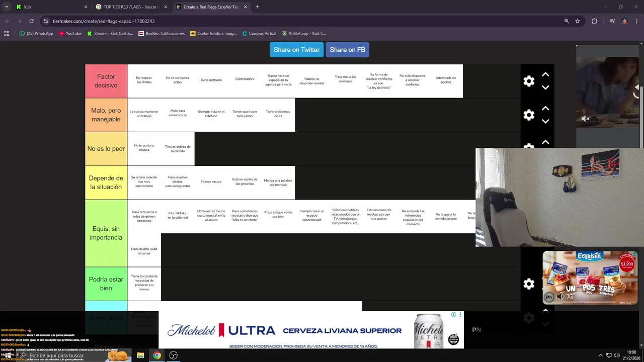Image resolution: width=644 pixels, height=362 pixels.
Task: Select the Create a Red Flags Español tab
Action: click(210, 7)
